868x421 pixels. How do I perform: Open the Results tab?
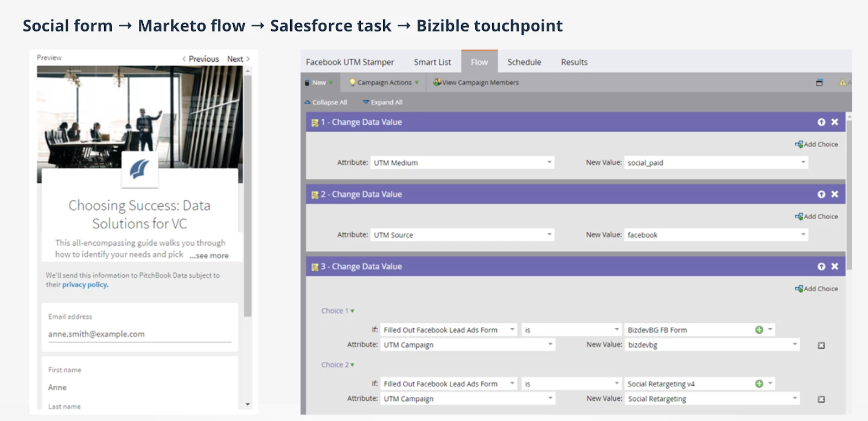pyautogui.click(x=575, y=62)
